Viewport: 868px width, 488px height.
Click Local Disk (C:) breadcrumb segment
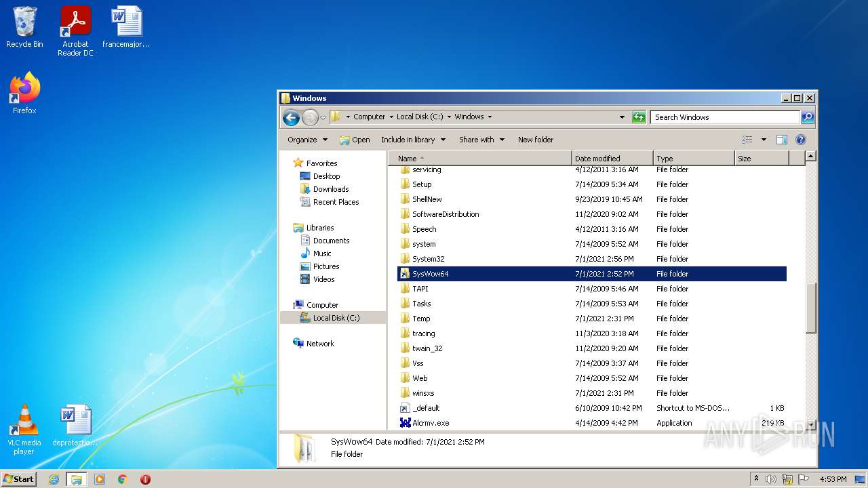[x=420, y=117]
